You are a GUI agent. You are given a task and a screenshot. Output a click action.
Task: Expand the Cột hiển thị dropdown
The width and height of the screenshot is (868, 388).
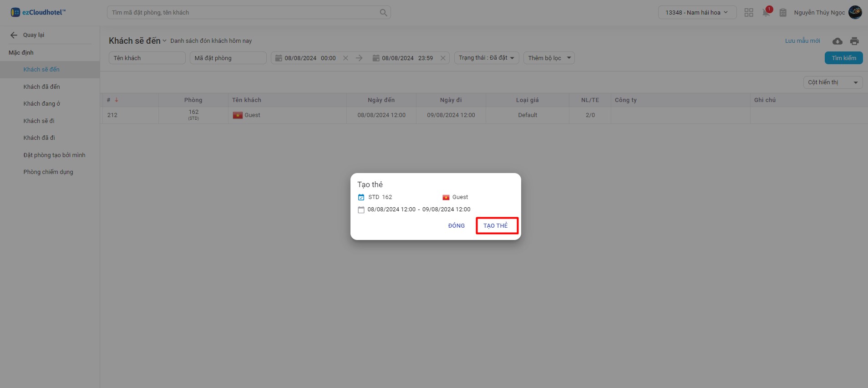point(832,82)
